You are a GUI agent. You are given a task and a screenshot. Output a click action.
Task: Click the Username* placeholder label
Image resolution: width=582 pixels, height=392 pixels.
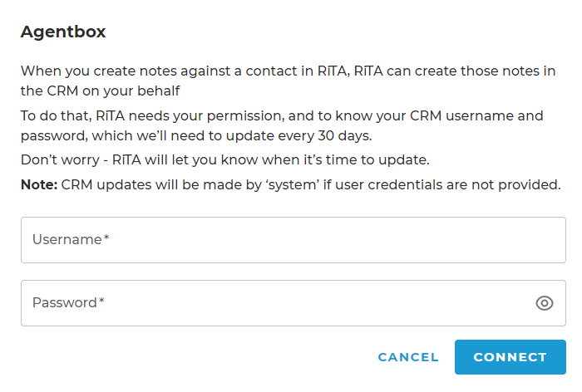(71, 239)
